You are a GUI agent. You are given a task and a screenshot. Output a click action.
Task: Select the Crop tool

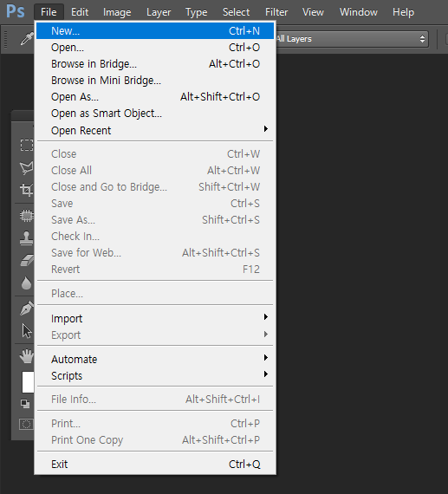point(27,190)
